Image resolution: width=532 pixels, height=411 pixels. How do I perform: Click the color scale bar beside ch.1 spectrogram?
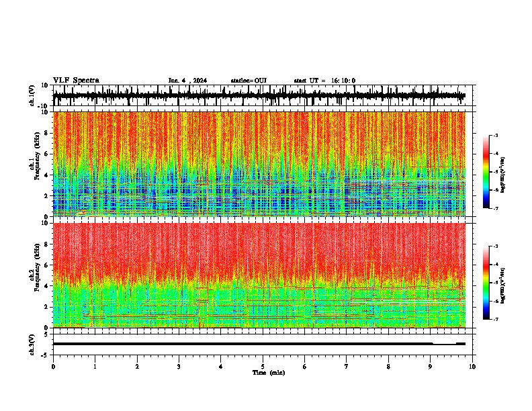pos(486,172)
